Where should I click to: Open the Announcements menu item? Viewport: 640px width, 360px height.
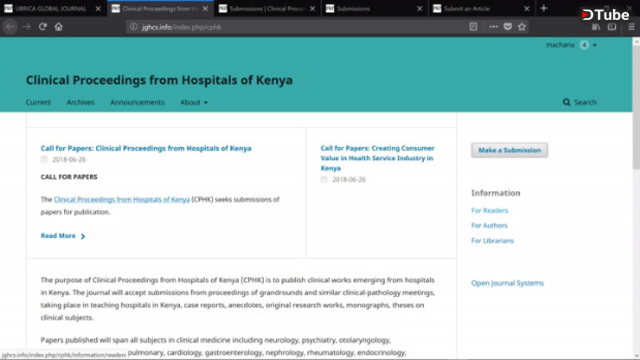tap(137, 102)
